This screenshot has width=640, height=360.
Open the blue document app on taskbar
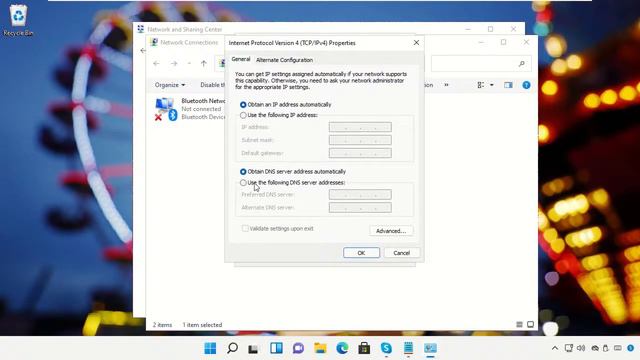[x=408, y=348]
